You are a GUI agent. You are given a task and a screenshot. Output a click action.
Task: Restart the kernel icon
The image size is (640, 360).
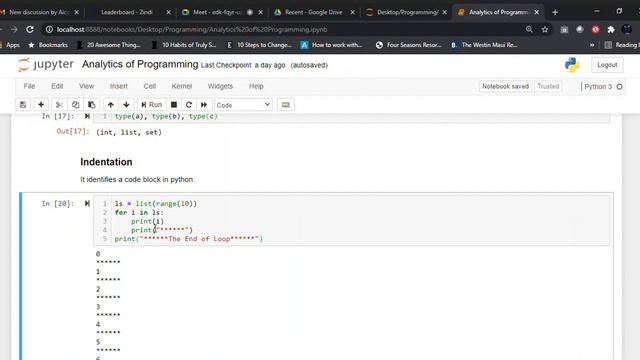(x=189, y=105)
